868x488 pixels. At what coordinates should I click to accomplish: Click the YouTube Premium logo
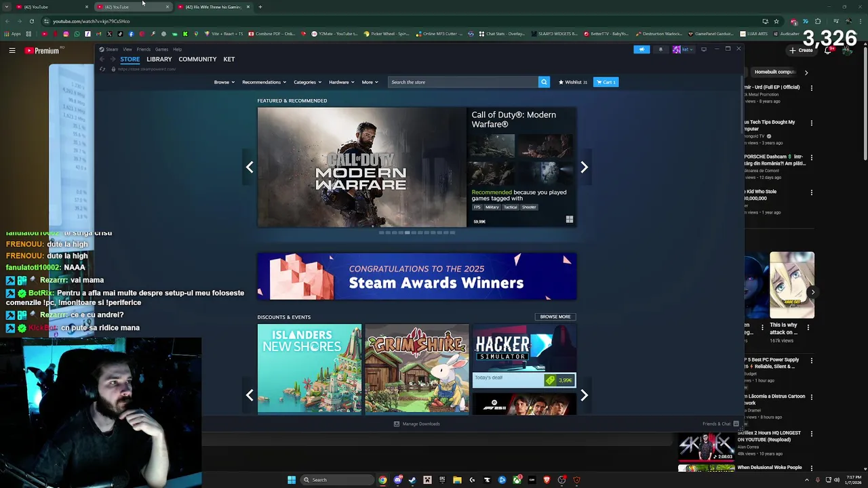(42, 50)
